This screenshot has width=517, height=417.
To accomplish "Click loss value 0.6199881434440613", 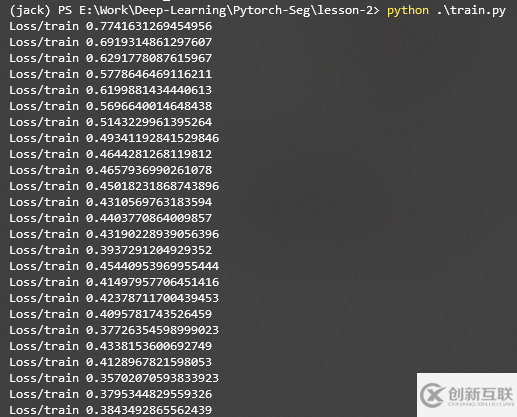I will click(x=149, y=90).
